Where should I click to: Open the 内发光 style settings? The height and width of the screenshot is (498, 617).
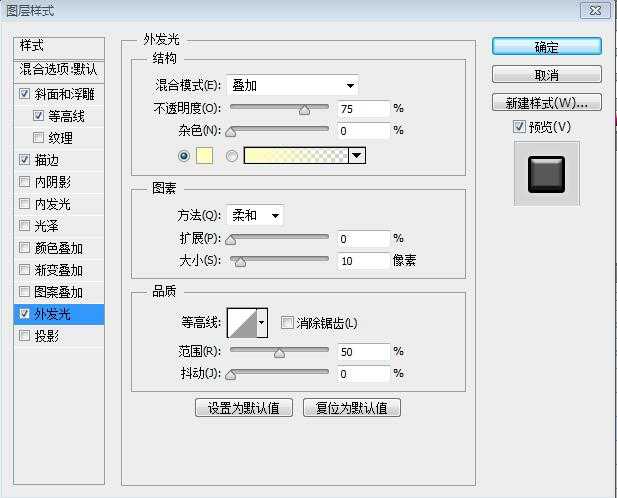point(53,204)
